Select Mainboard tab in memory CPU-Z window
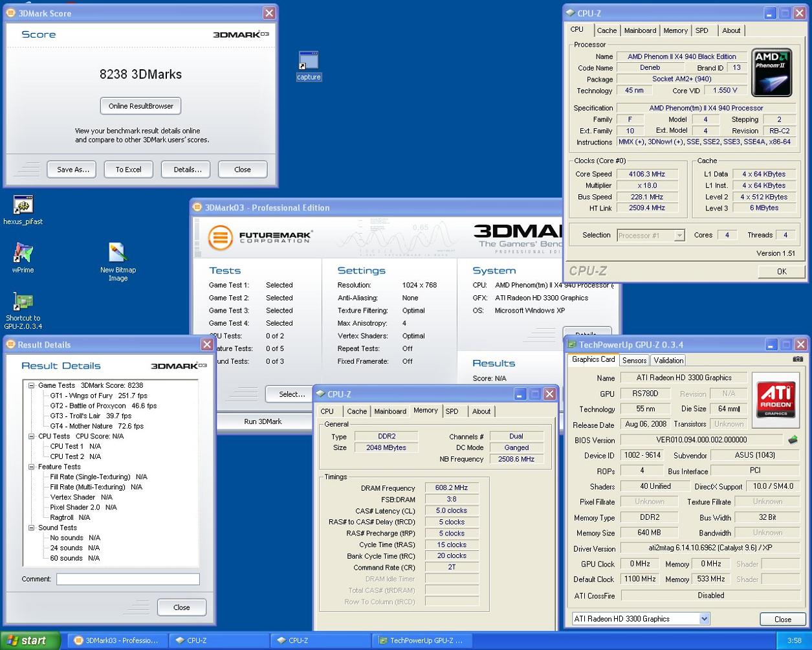Screen dimensions: 812x650 point(390,411)
